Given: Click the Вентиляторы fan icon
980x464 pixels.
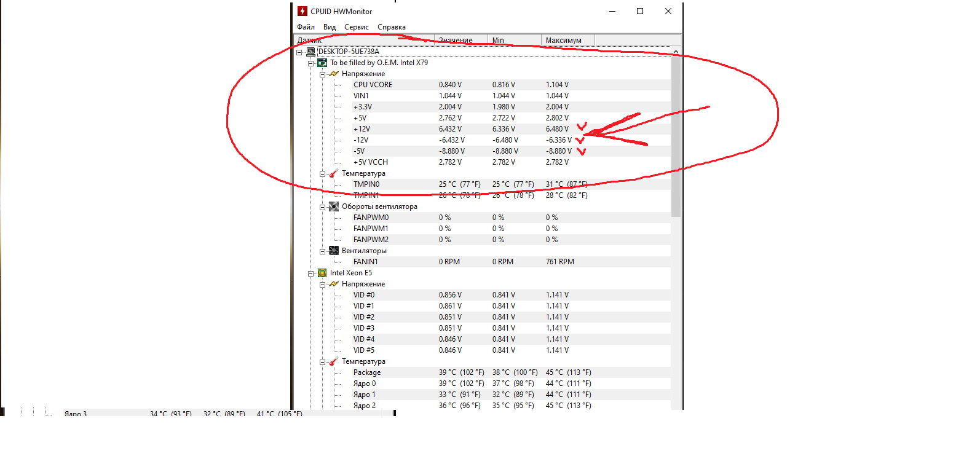Looking at the screenshot, I should click(334, 251).
